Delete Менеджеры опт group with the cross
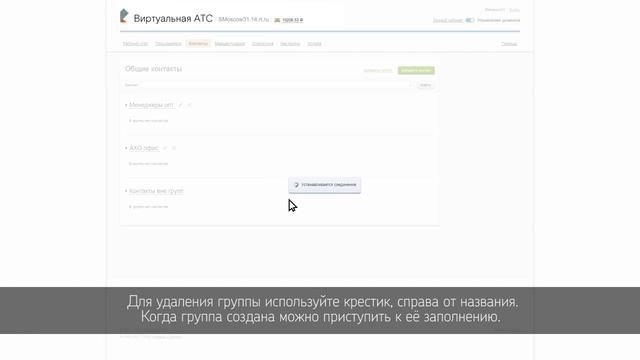This screenshot has height=360, width=640. [x=189, y=105]
